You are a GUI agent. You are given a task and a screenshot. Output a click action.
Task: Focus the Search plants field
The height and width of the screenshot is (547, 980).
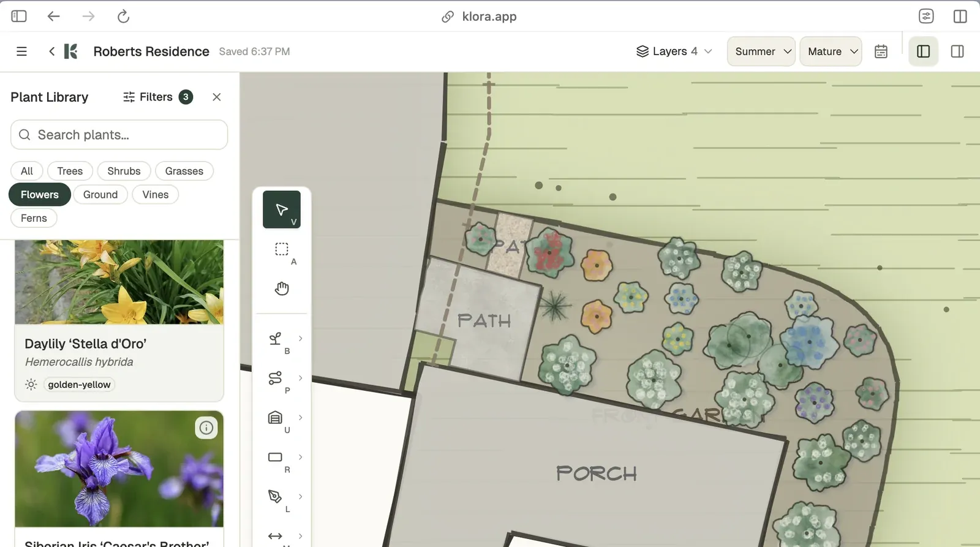click(119, 135)
